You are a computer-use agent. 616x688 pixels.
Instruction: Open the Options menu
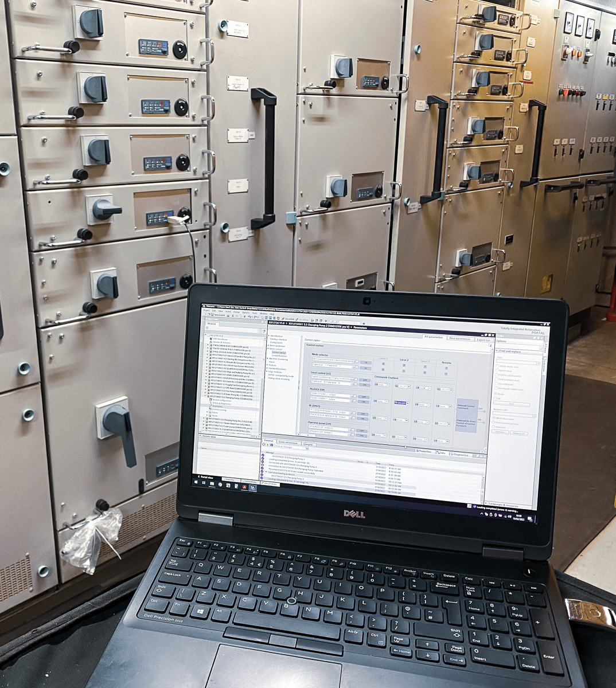click(x=245, y=312)
